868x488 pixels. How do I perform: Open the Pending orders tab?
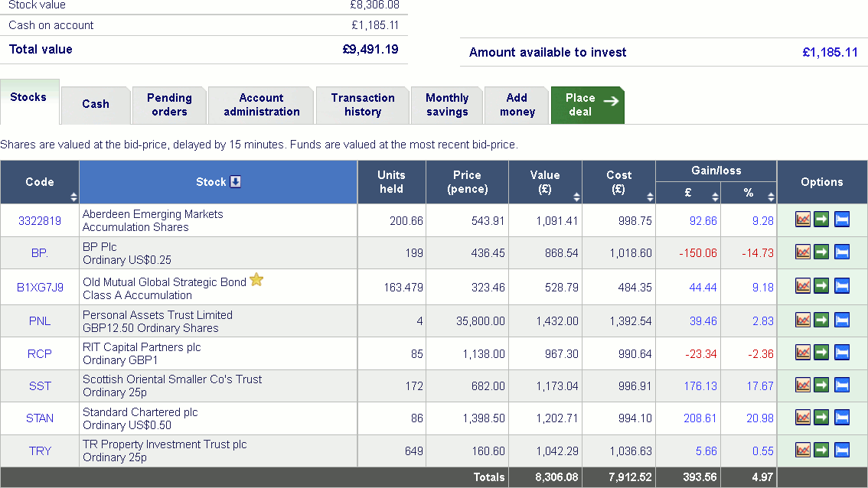coord(169,105)
